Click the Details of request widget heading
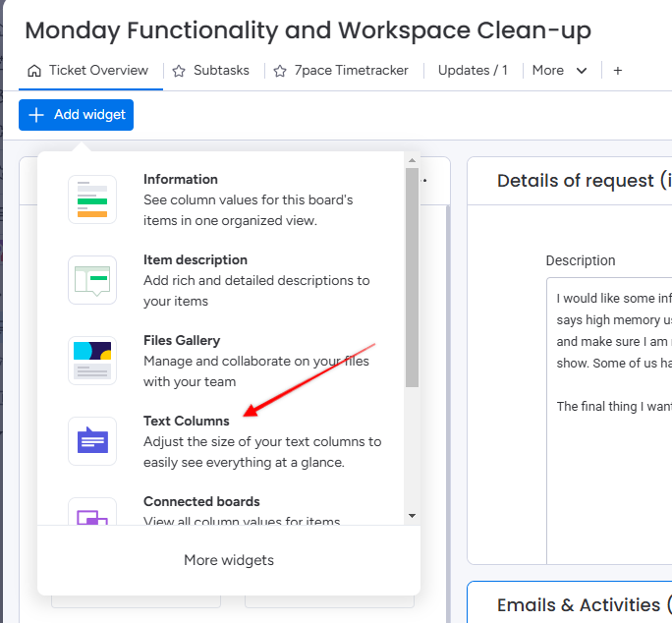 click(x=584, y=181)
